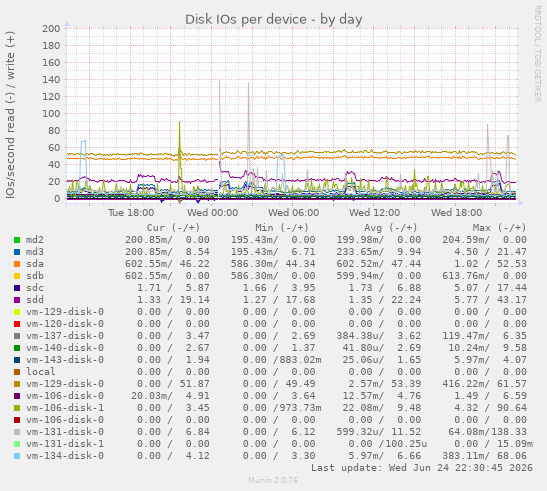The image size is (547, 491).
Task: Select the md3 legend label
Action: coord(35,252)
